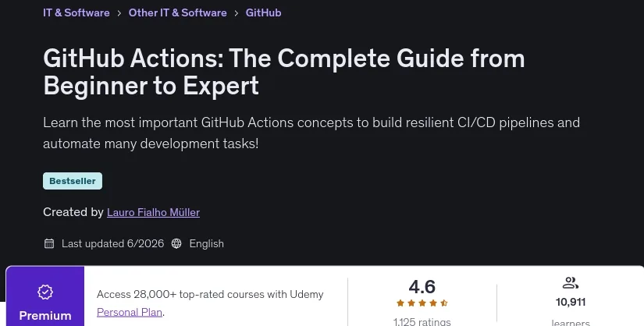Click the 4.6 rating score
The width and height of the screenshot is (644, 326).
[422, 286]
